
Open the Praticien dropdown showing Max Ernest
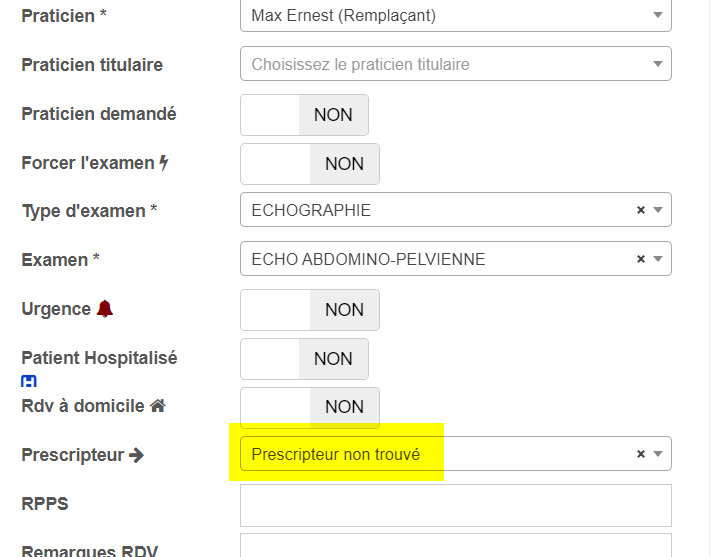[x=455, y=16]
